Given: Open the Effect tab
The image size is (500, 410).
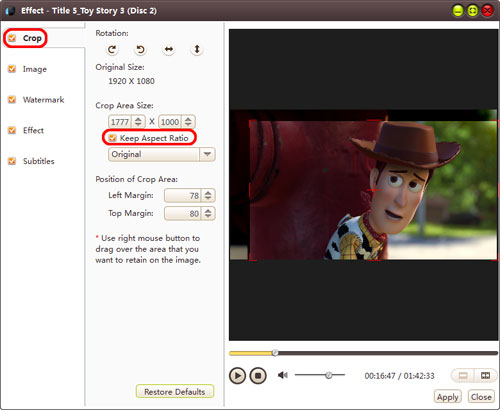Looking at the screenshot, I should coord(33,130).
